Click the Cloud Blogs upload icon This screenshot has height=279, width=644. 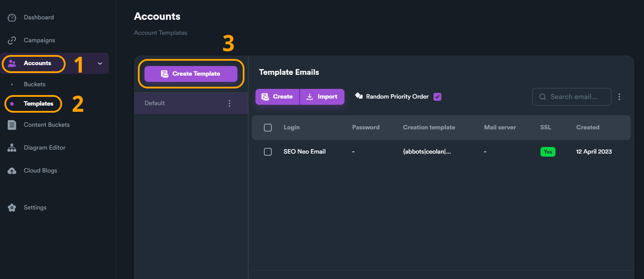coord(12,171)
